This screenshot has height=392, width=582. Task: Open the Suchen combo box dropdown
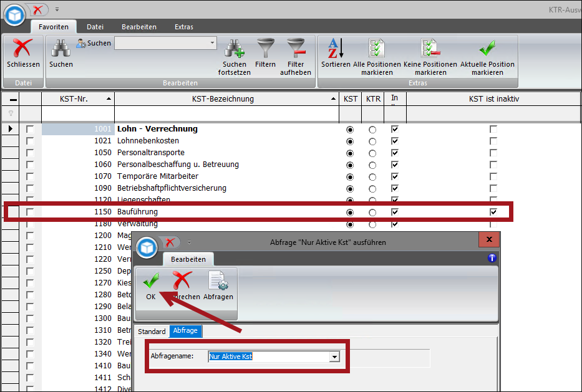212,43
